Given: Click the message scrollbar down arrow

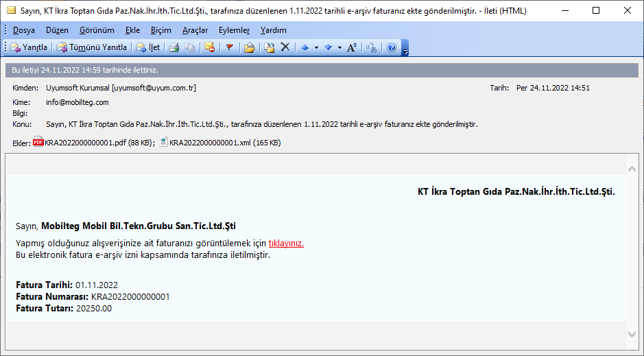Looking at the screenshot, I should click(x=632, y=333).
